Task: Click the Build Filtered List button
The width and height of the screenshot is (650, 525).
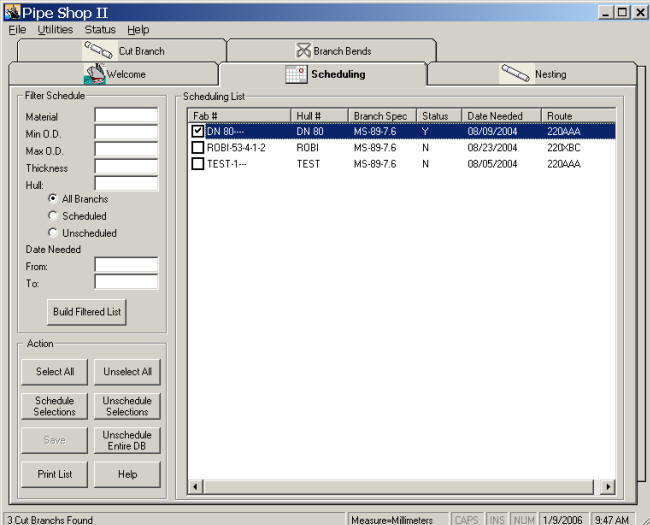Action: (x=87, y=312)
